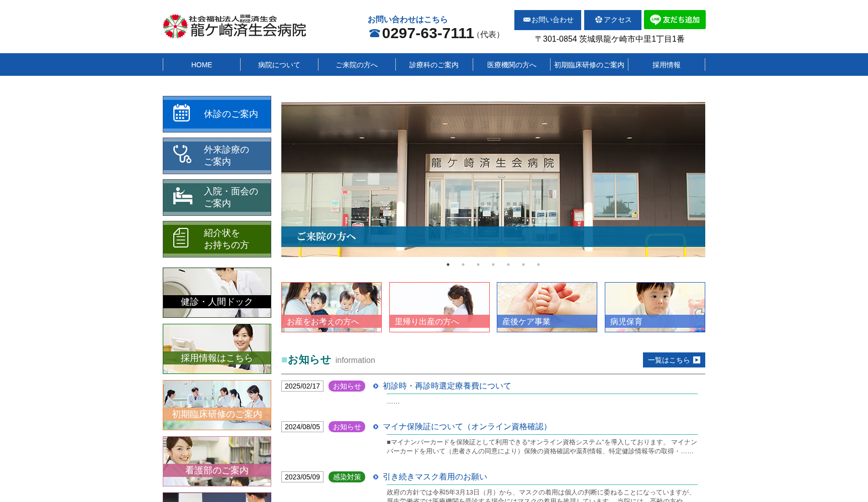Click the LINE icon on 友だち追加 button
This screenshot has width=868, height=502.
click(x=655, y=20)
